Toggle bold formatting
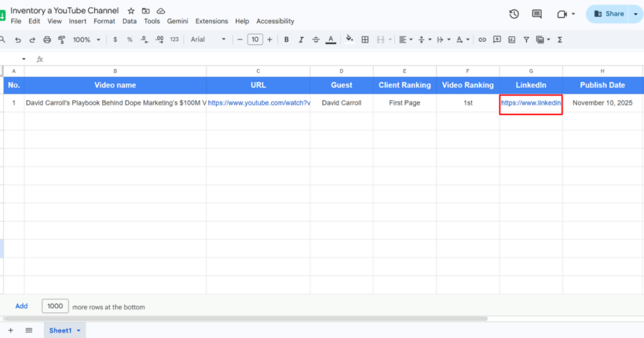 (x=286, y=40)
